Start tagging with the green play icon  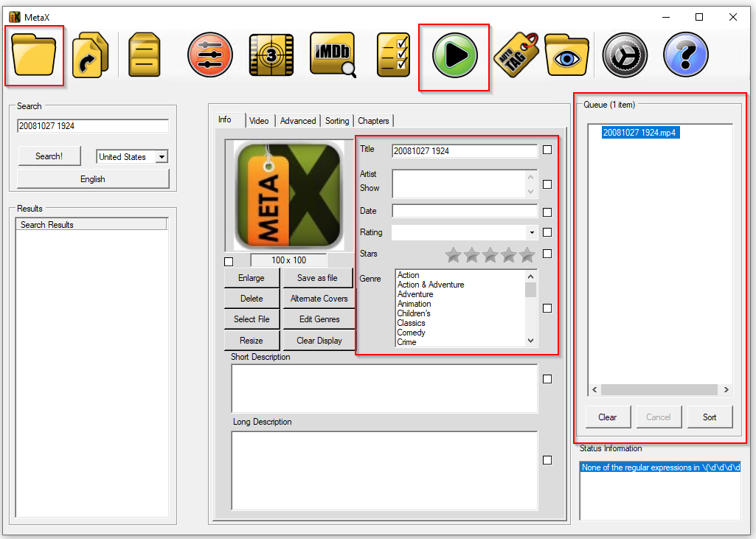[453, 54]
